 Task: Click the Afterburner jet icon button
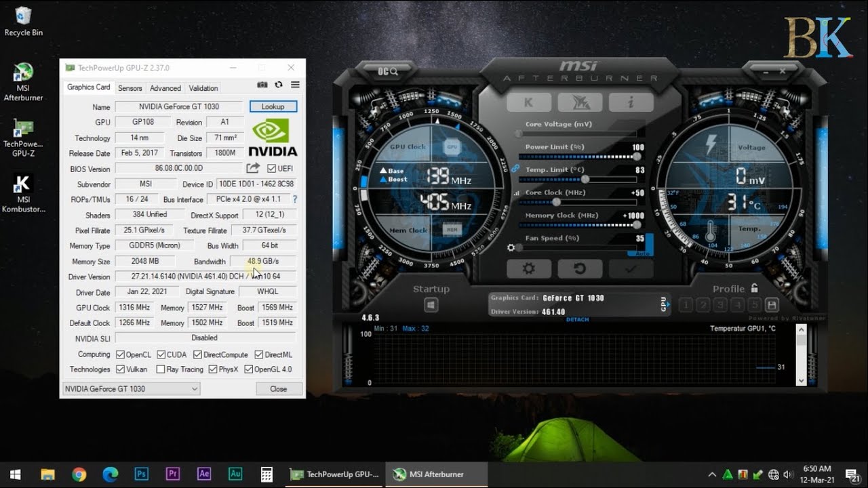(x=580, y=102)
